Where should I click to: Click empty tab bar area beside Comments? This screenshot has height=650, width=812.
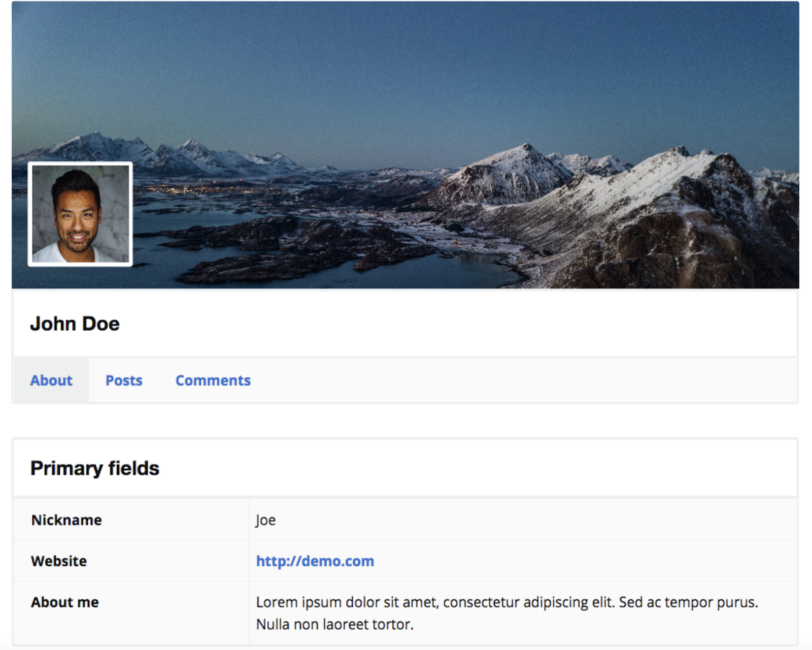(507, 380)
